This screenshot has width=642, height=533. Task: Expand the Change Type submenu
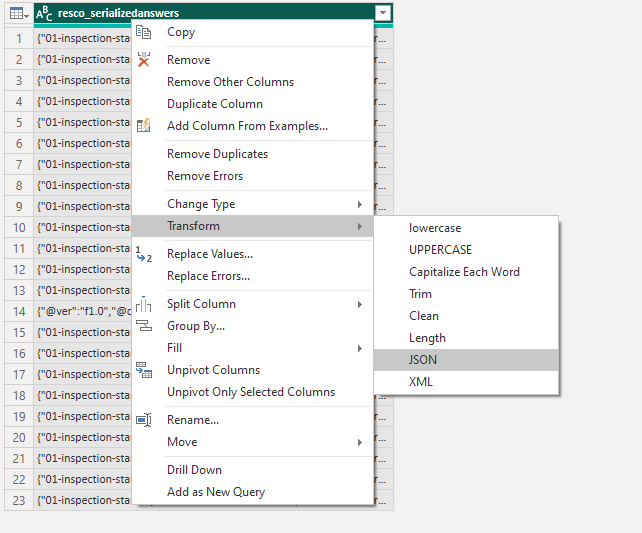click(252, 204)
